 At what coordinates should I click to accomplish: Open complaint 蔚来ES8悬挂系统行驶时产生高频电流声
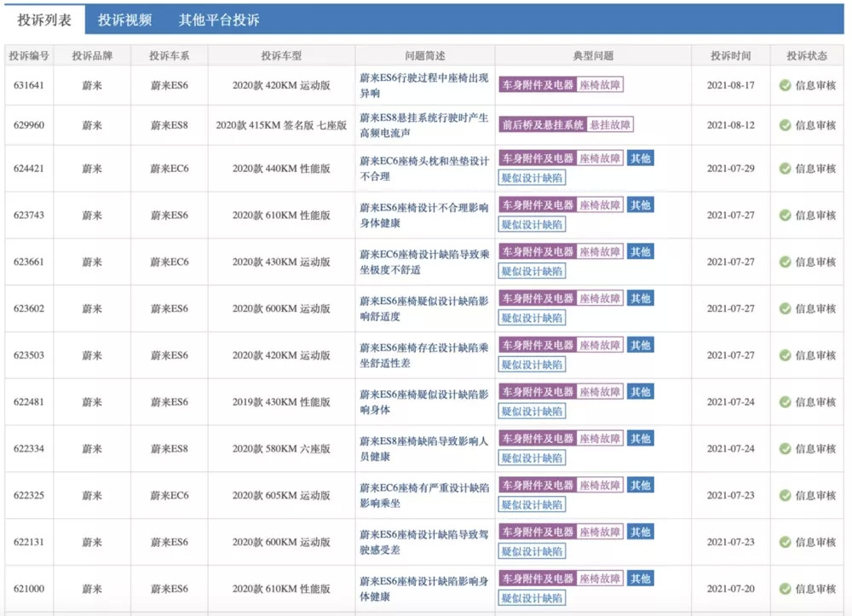[x=423, y=125]
